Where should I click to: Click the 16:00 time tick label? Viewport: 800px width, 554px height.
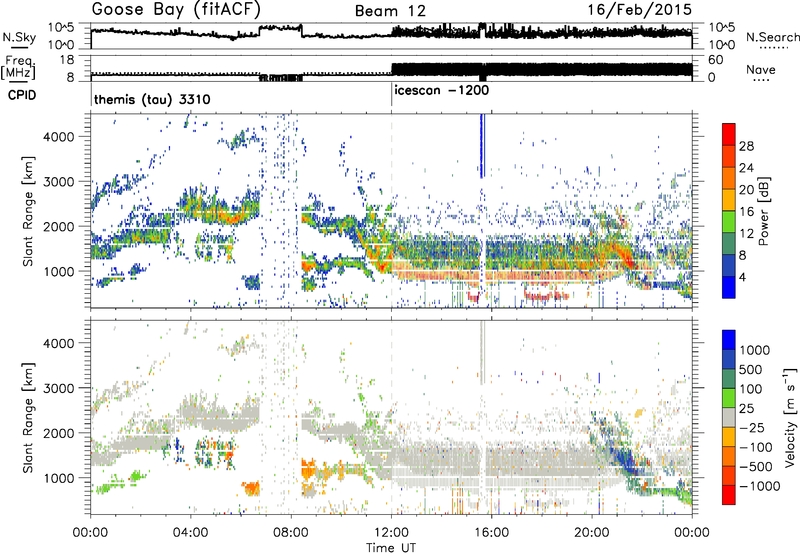[491, 533]
